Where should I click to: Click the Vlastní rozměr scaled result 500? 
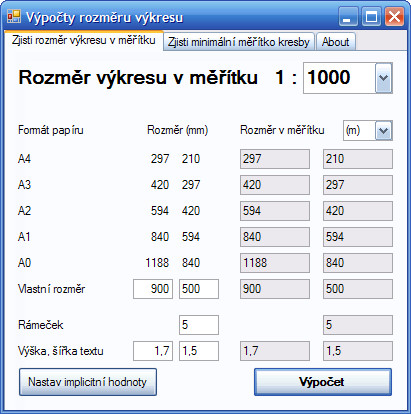pyautogui.click(x=358, y=289)
